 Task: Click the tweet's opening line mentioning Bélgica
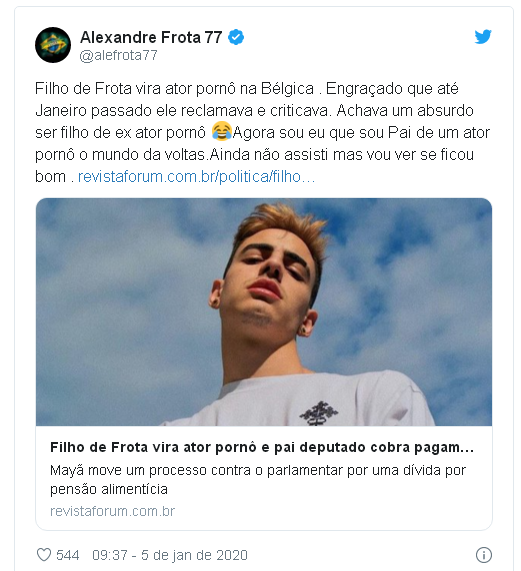(x=246, y=89)
